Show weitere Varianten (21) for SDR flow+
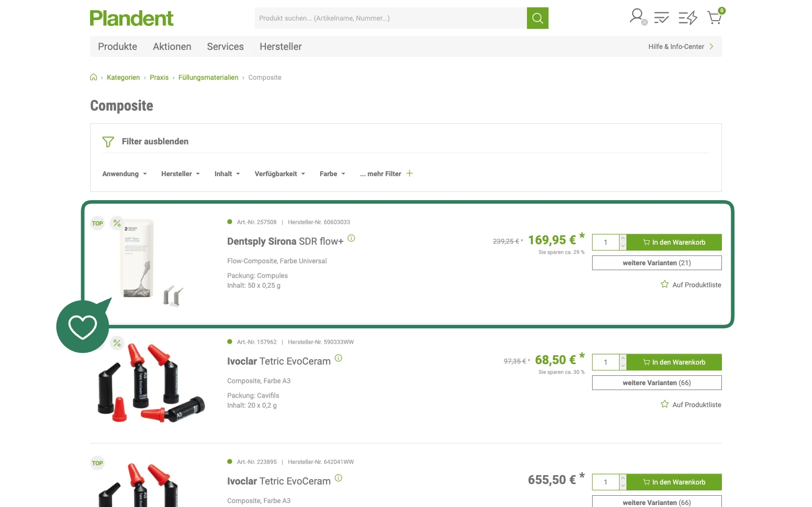This screenshot has height=507, width=812. pos(657,263)
